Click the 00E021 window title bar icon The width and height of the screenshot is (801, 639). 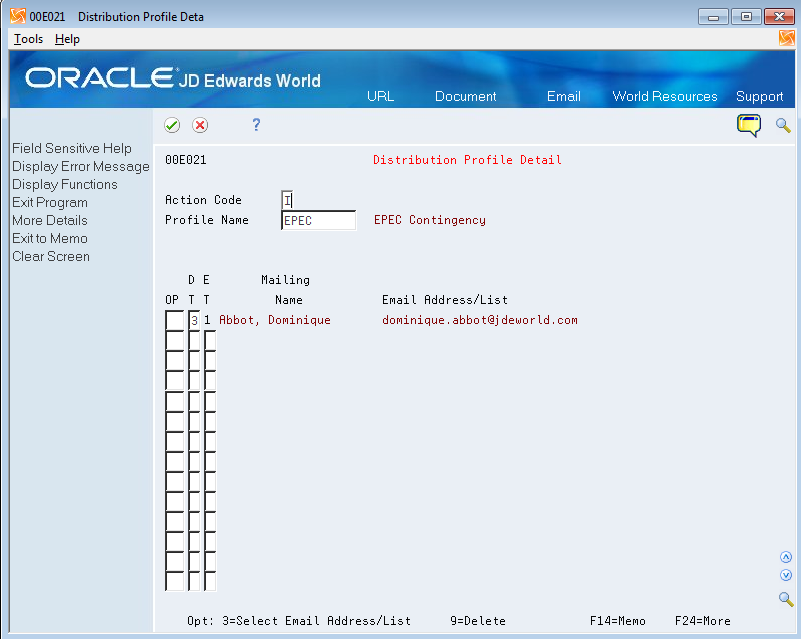[x=18, y=16]
